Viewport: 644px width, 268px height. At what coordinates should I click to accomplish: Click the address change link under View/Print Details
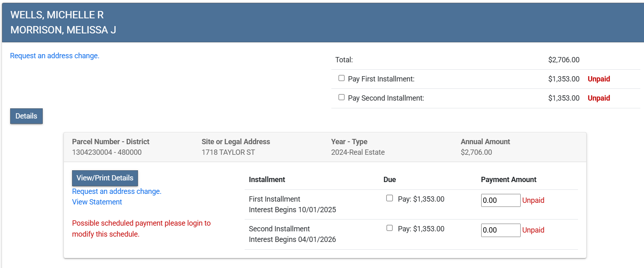click(116, 191)
